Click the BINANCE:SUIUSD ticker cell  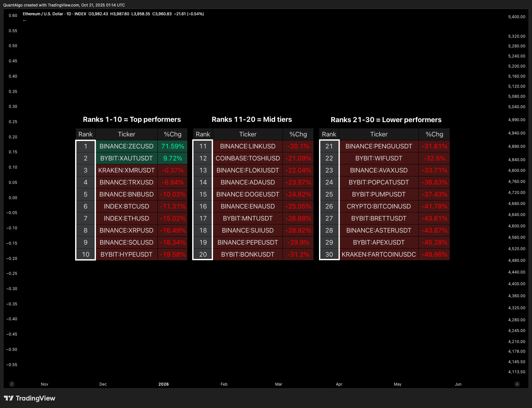click(248, 230)
